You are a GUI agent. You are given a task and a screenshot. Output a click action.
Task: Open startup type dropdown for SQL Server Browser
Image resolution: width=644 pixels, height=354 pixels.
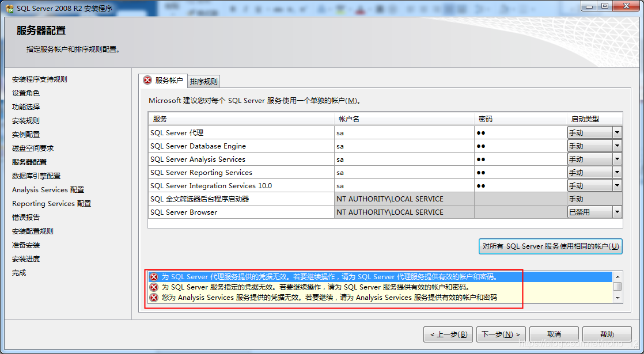(x=617, y=212)
